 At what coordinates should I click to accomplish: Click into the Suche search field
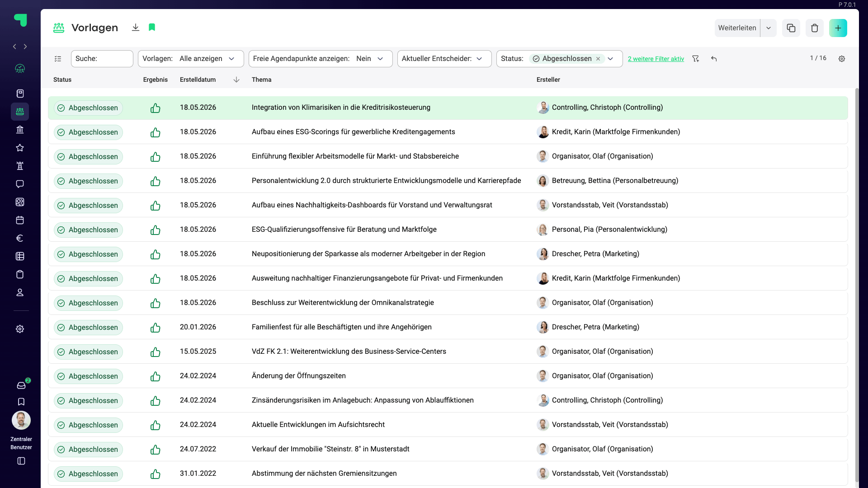tap(102, 59)
